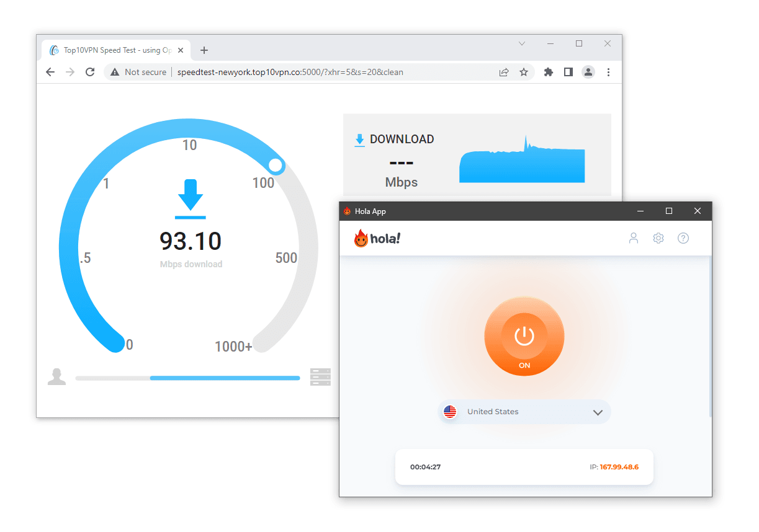Viewport: 759px width, 532px height.
Task: Open a new browser tab
Action: point(205,50)
